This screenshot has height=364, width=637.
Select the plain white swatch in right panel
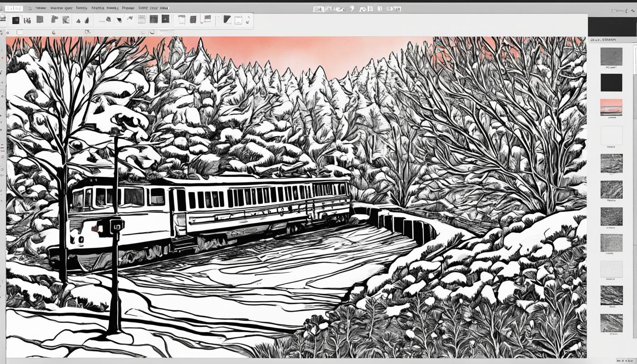[611, 136]
